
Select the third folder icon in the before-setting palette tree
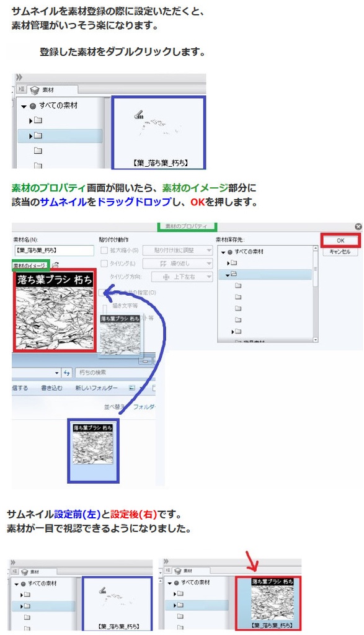[27, 617]
